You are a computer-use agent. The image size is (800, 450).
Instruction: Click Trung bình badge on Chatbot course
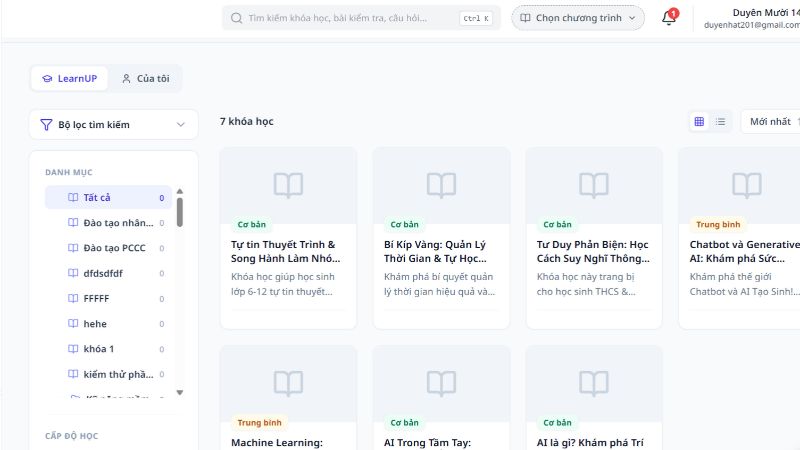(718, 224)
